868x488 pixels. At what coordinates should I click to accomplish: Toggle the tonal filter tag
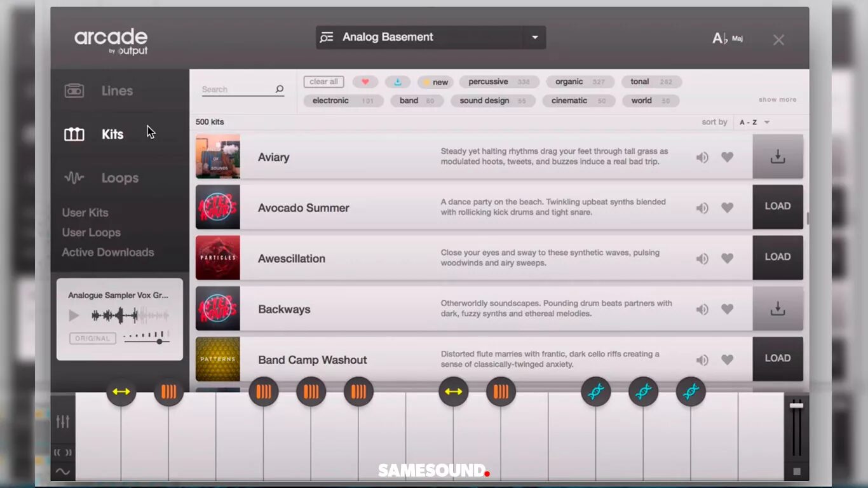651,82
